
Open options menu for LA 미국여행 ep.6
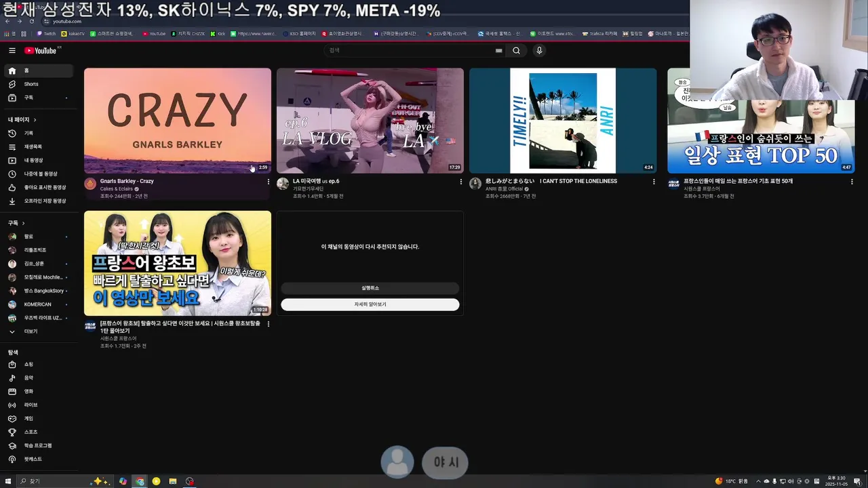tap(461, 182)
